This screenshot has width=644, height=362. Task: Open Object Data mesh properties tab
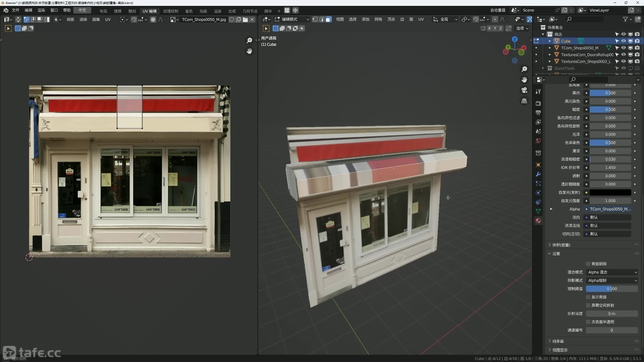538,211
